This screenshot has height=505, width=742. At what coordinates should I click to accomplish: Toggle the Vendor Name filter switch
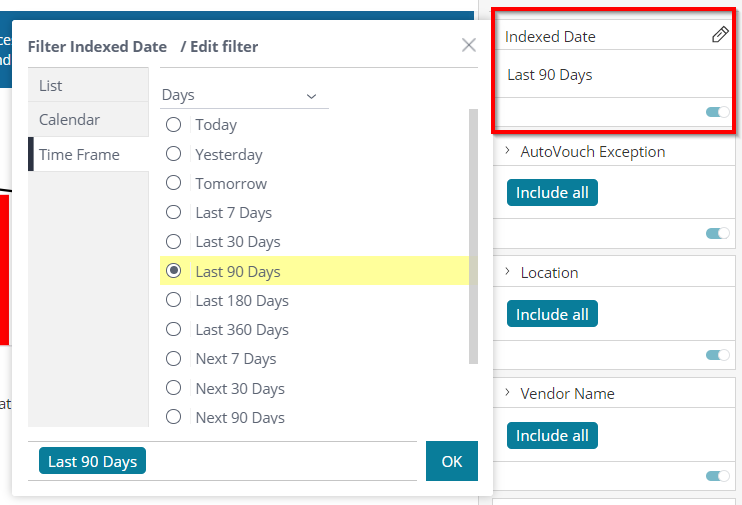717,476
